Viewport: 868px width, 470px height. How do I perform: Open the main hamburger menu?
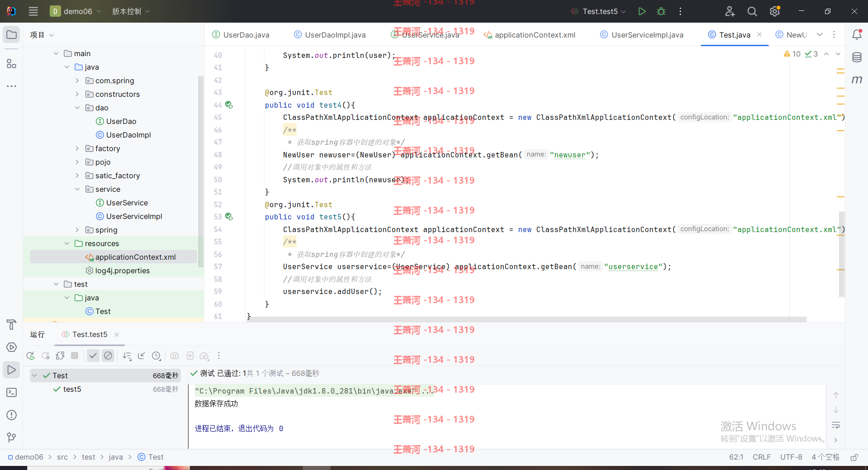coord(33,11)
